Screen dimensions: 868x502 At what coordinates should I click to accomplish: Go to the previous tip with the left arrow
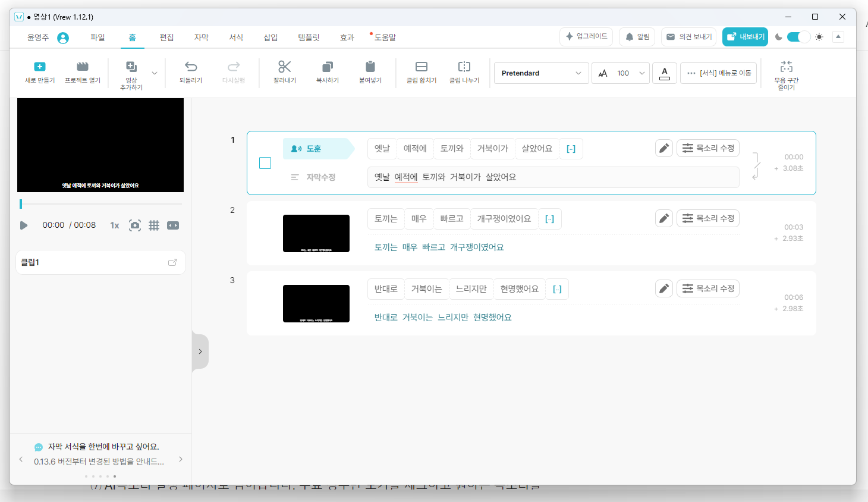click(x=21, y=459)
